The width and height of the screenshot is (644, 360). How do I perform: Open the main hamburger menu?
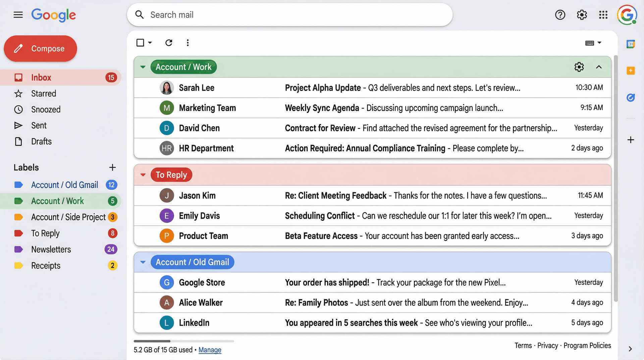point(18,15)
